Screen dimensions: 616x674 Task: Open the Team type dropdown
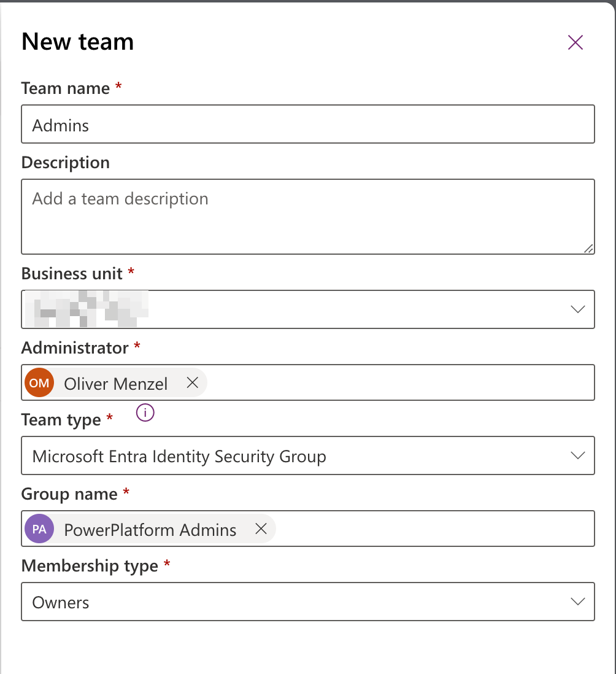point(577,455)
